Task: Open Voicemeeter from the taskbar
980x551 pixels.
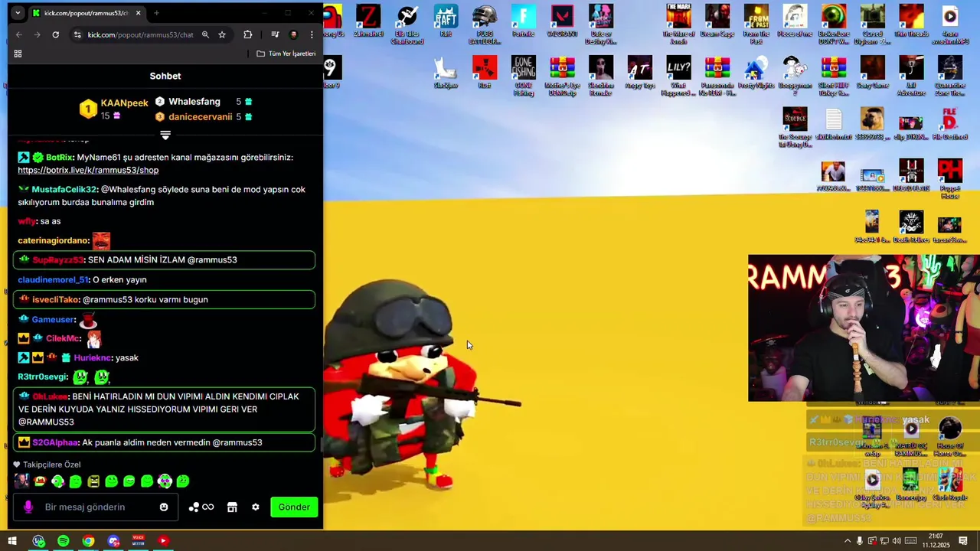Action: click(x=139, y=541)
